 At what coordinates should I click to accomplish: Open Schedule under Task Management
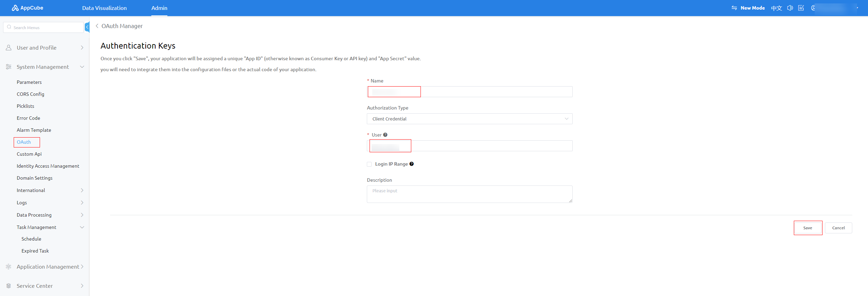point(31,239)
